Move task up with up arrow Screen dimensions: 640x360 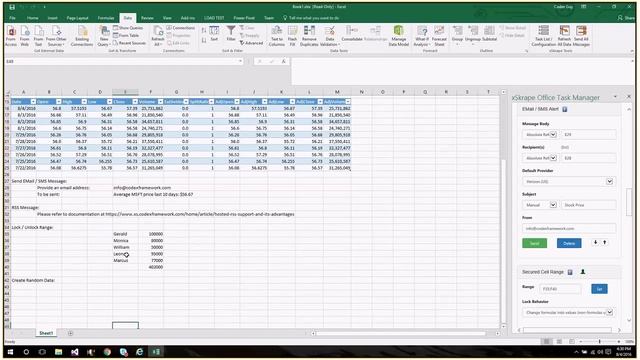coord(604,242)
